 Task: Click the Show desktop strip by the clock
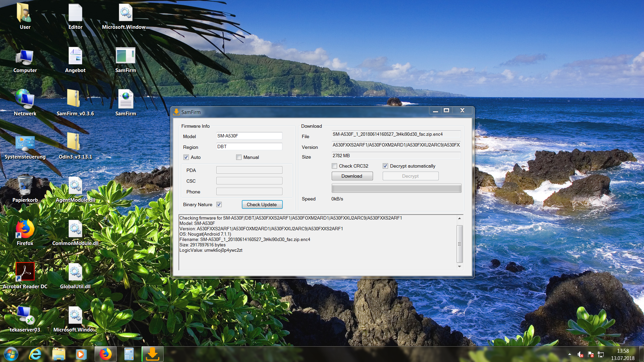click(641, 354)
